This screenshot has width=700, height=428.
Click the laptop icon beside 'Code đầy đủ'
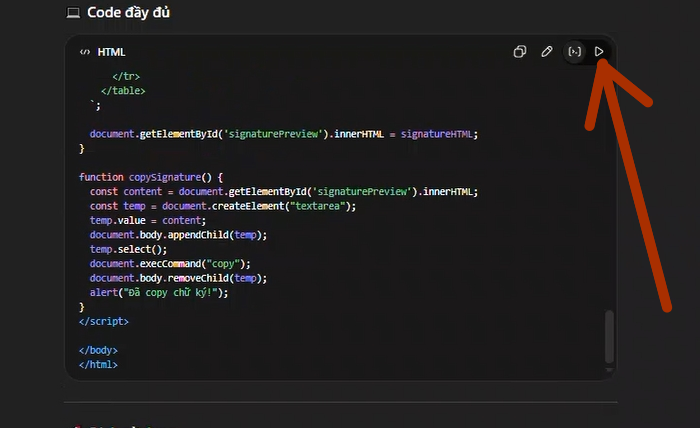point(73,13)
